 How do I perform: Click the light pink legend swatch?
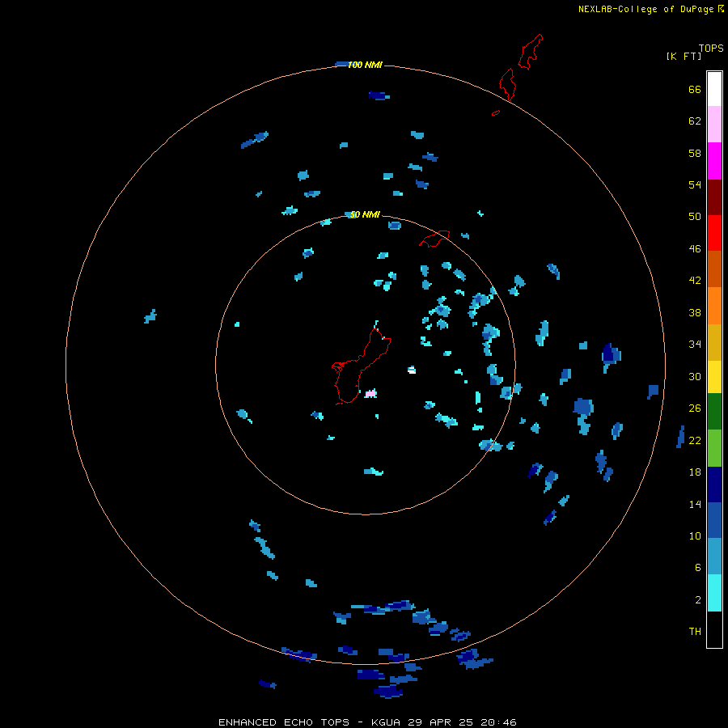click(x=714, y=125)
